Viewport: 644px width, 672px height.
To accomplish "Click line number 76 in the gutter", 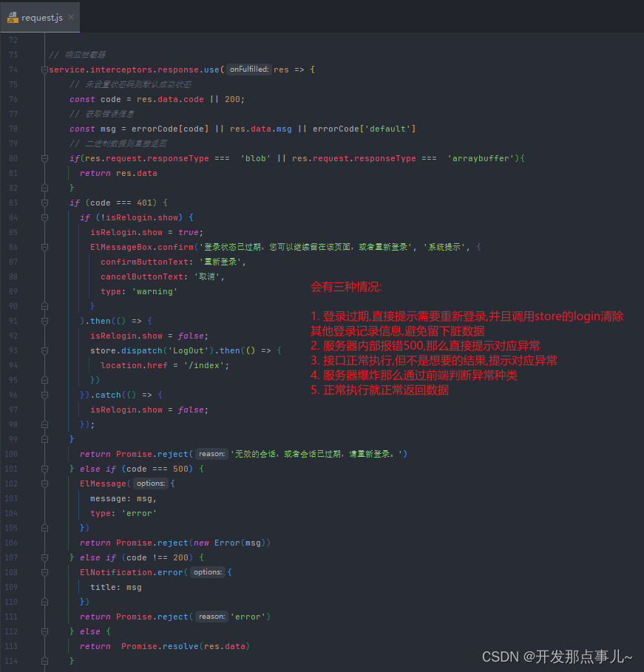I will click(x=13, y=99).
